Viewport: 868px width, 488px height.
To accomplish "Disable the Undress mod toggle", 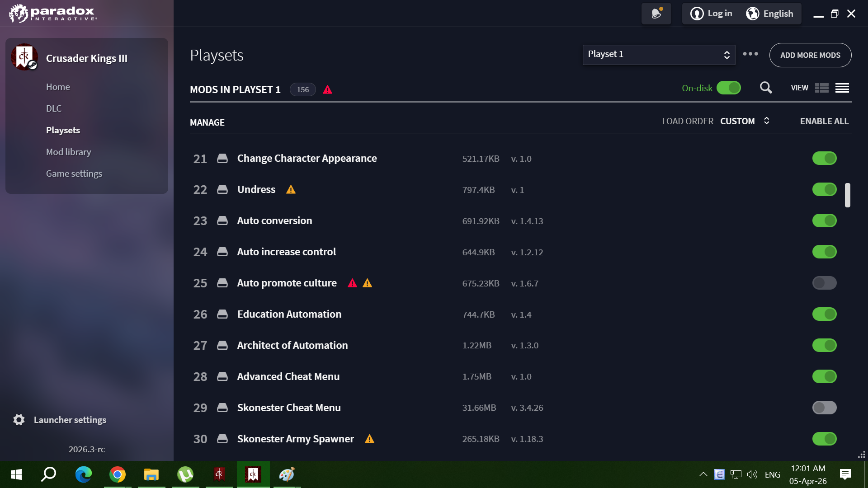I will pyautogui.click(x=825, y=190).
